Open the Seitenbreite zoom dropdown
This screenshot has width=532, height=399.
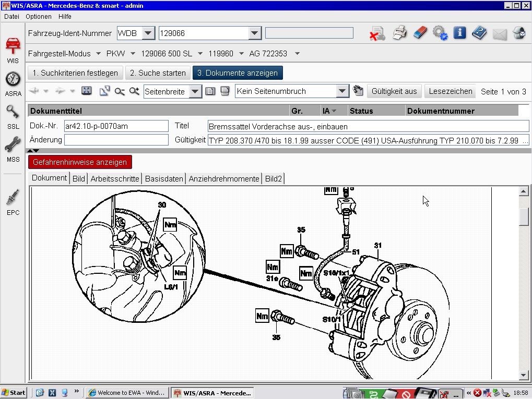195,91
